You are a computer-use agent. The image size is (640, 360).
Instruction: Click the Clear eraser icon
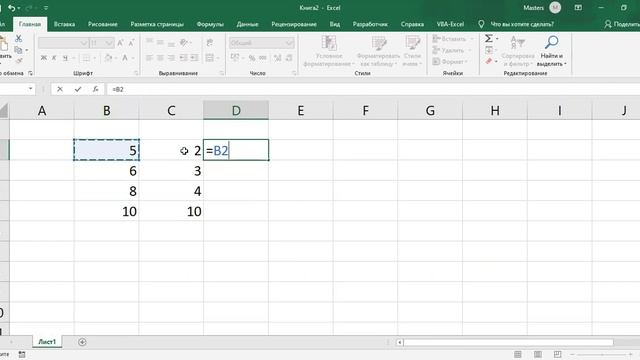coord(489,61)
